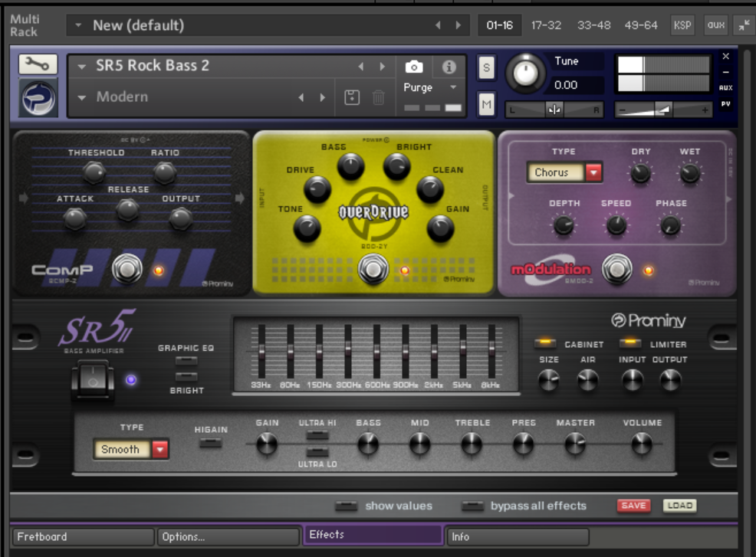The width and height of the screenshot is (756, 557).
Task: Click the limiter INPUT knob
Action: click(x=632, y=381)
